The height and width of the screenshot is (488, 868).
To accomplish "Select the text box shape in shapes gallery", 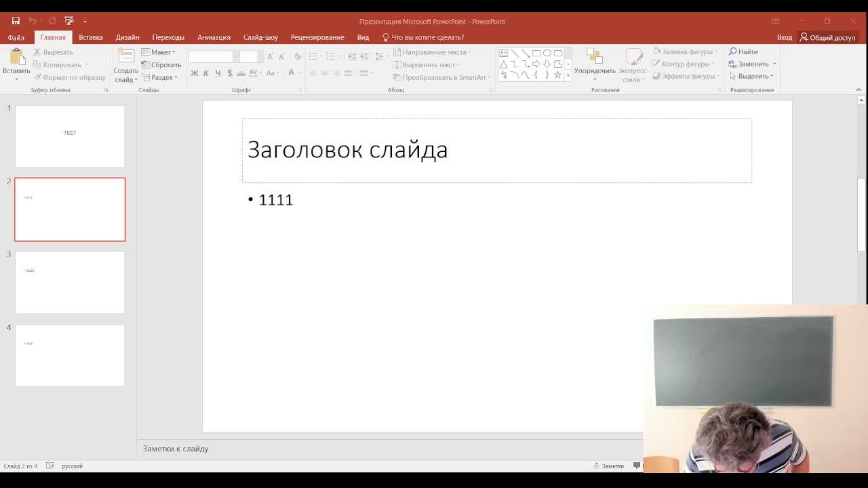I will pyautogui.click(x=504, y=53).
